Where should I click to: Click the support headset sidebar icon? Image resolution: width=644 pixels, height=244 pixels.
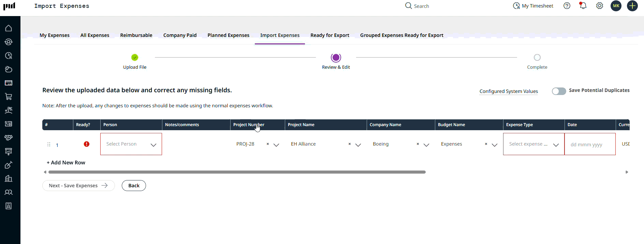[9, 42]
